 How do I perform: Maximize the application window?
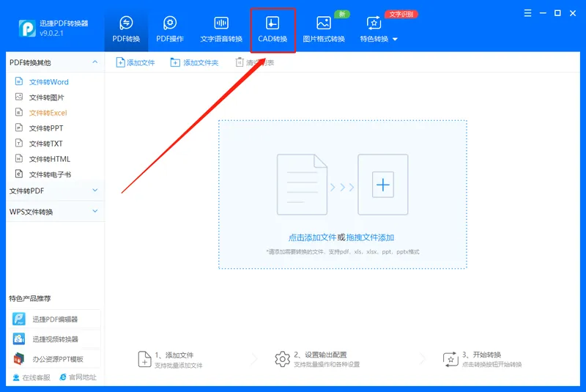click(557, 13)
